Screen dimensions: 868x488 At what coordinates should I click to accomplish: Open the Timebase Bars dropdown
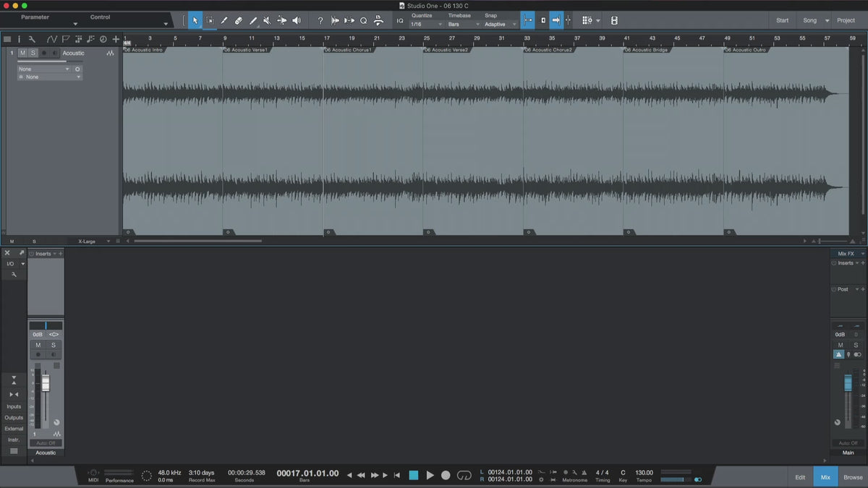463,25
